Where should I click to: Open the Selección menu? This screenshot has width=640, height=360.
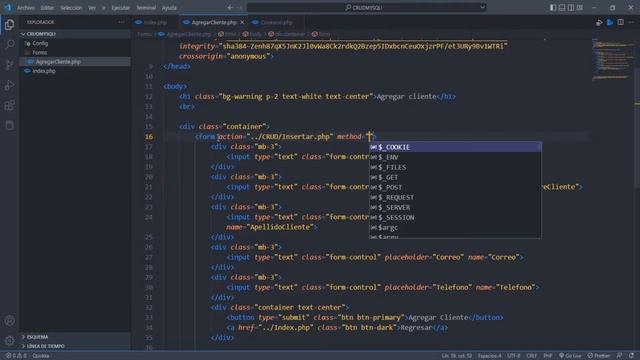coord(71,8)
